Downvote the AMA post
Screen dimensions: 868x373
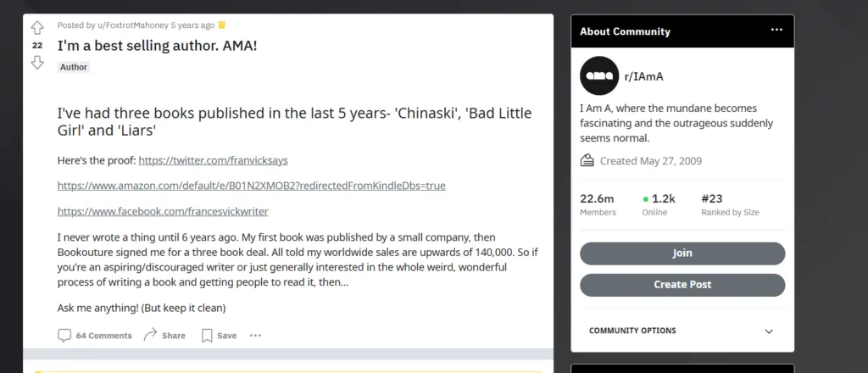coord(36,62)
